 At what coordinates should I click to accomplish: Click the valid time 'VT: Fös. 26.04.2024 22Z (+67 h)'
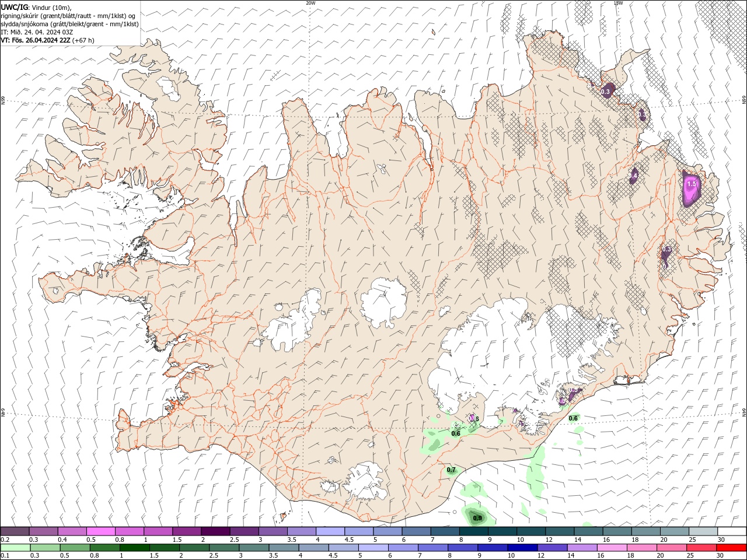47,40
